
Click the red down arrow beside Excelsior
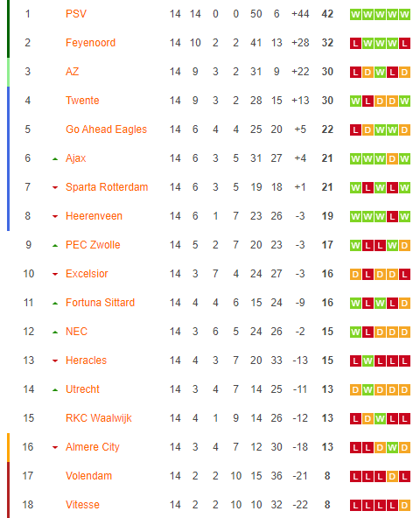55,274
